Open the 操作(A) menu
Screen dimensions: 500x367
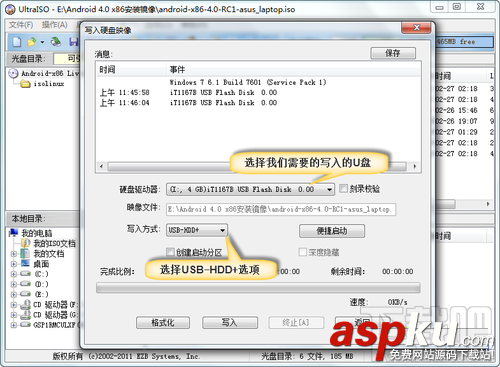coord(55,25)
